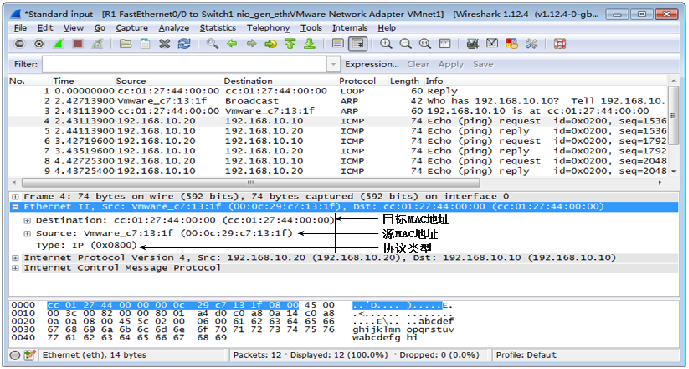Open the capture interfaces list icon

(19, 43)
